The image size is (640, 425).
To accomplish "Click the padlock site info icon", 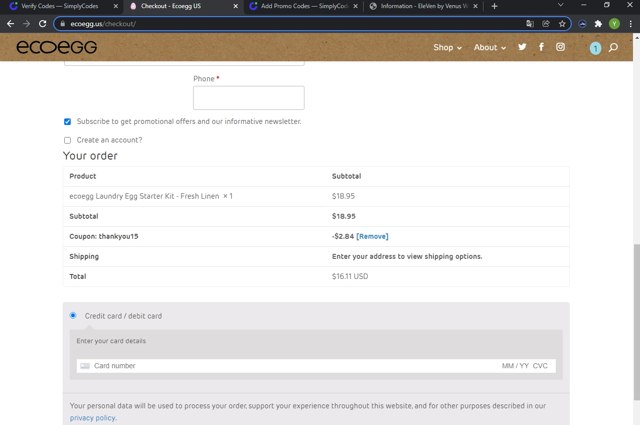I will pyautogui.click(x=62, y=24).
